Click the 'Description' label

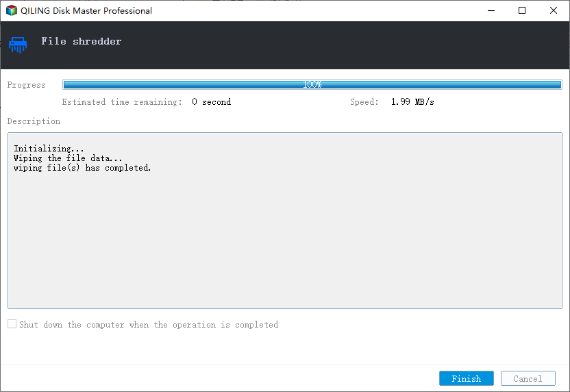point(34,121)
